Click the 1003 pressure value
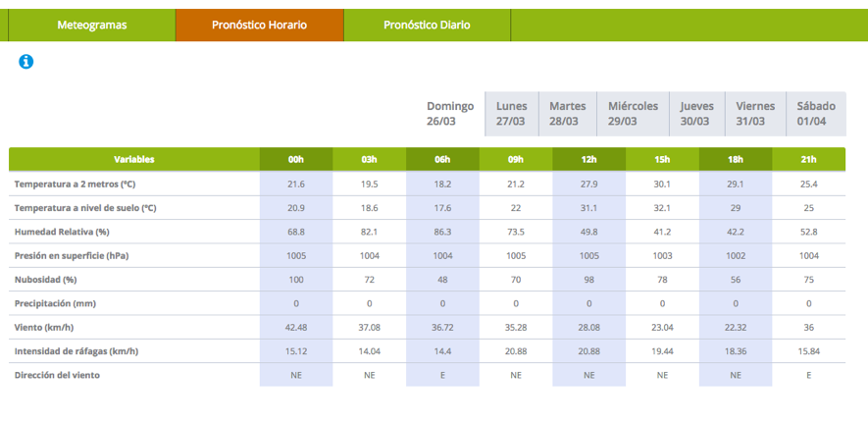Image resolution: width=868 pixels, height=423 pixels. point(662,256)
